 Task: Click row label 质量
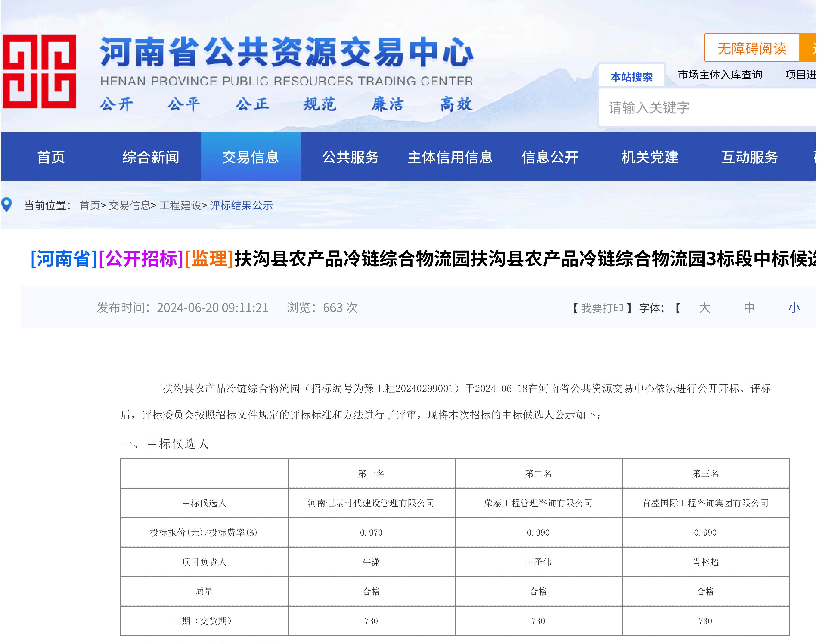coord(204,592)
